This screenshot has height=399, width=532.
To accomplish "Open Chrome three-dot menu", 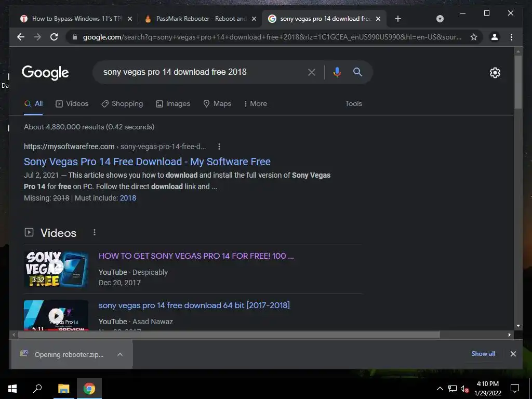I will point(511,37).
